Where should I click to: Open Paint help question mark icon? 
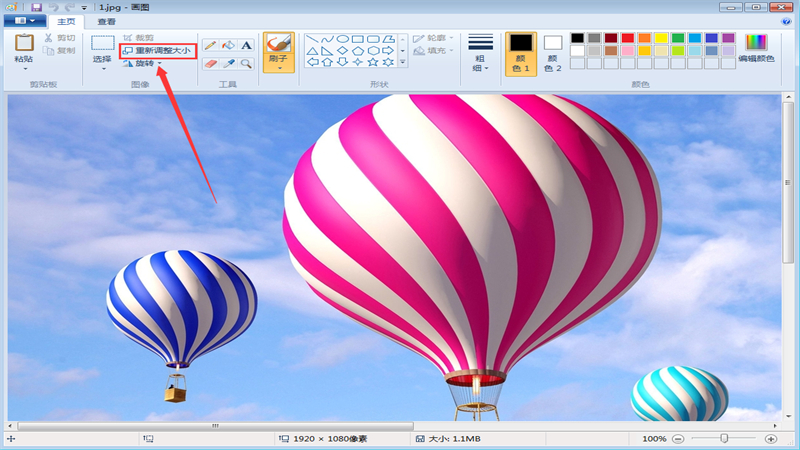786,20
